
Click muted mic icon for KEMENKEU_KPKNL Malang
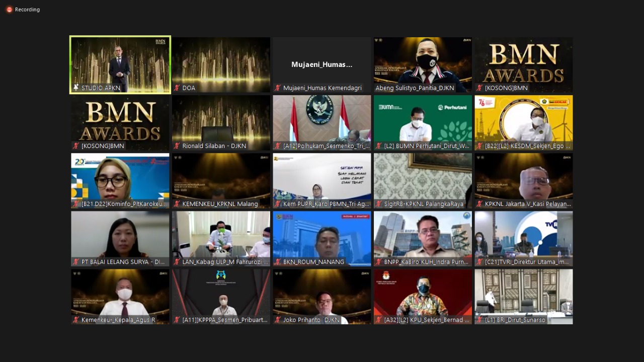[177, 204]
